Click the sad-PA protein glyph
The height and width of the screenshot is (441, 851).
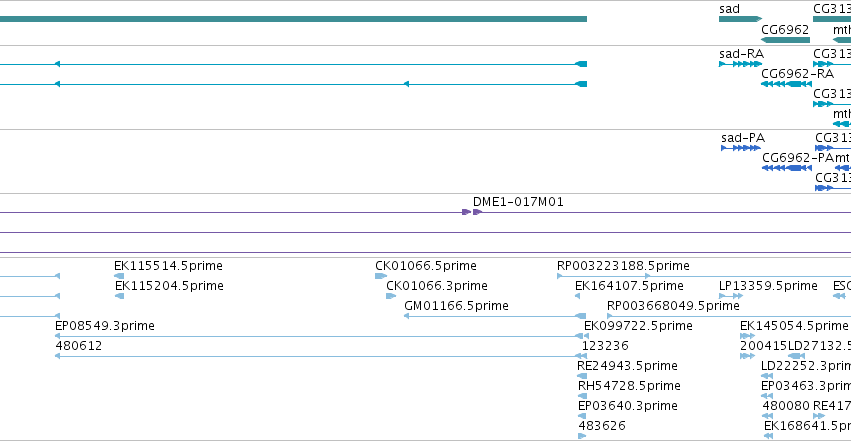[740, 148]
